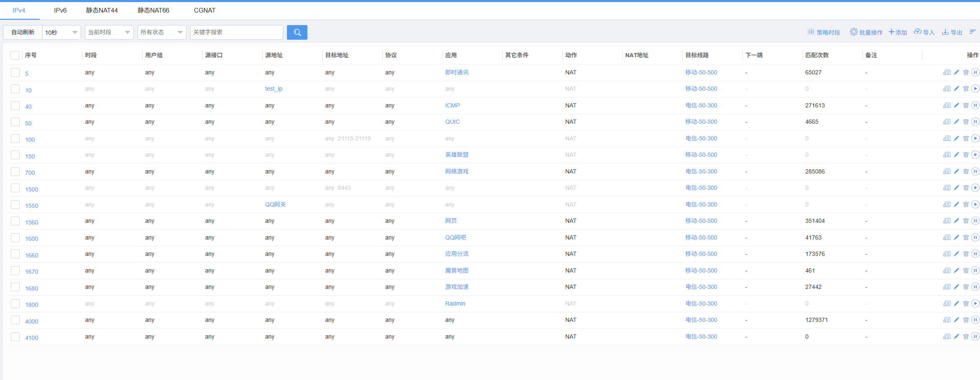Delete rule 5 with trash icon

[966, 72]
